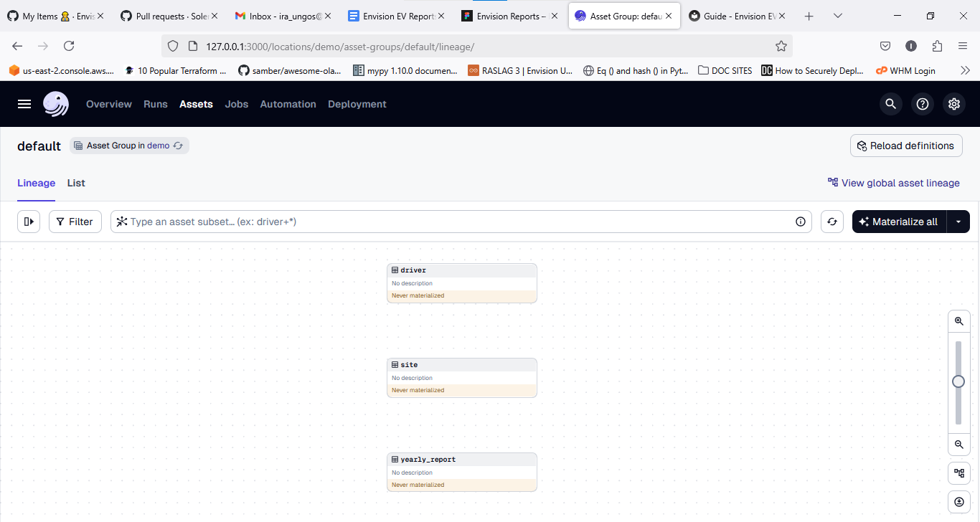The image size is (980, 522).
Task: Click the refresh button beside Materialize all
Action: click(832, 222)
